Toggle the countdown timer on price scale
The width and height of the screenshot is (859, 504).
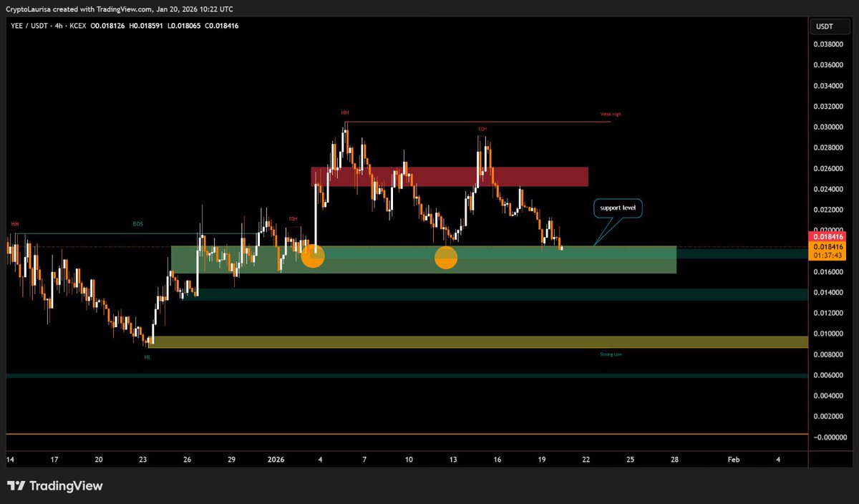click(827, 254)
